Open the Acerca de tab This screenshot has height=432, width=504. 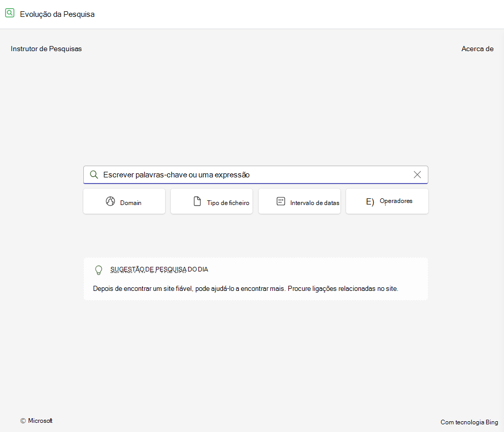point(477,49)
